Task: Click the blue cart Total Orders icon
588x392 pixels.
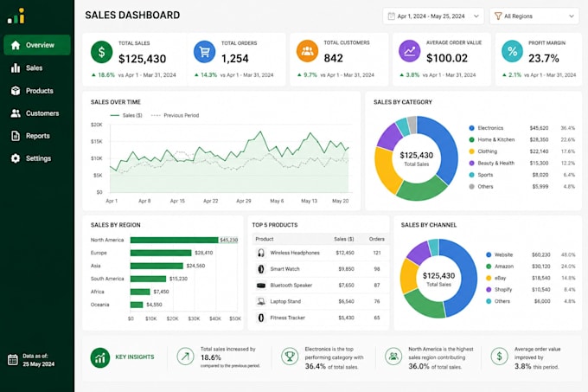Action: tap(204, 52)
